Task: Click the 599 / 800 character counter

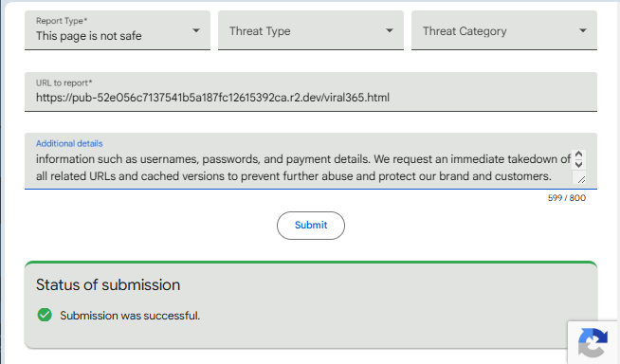Action: (567, 198)
